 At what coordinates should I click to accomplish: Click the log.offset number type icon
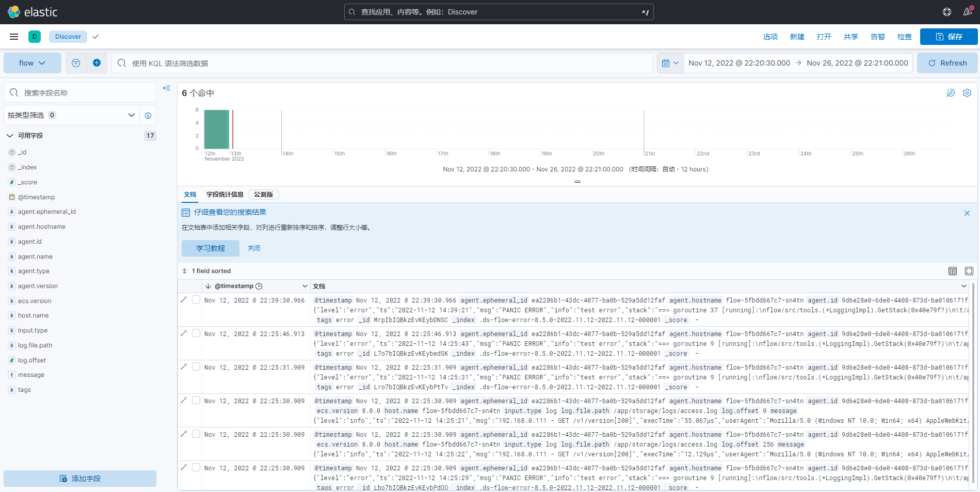12,360
